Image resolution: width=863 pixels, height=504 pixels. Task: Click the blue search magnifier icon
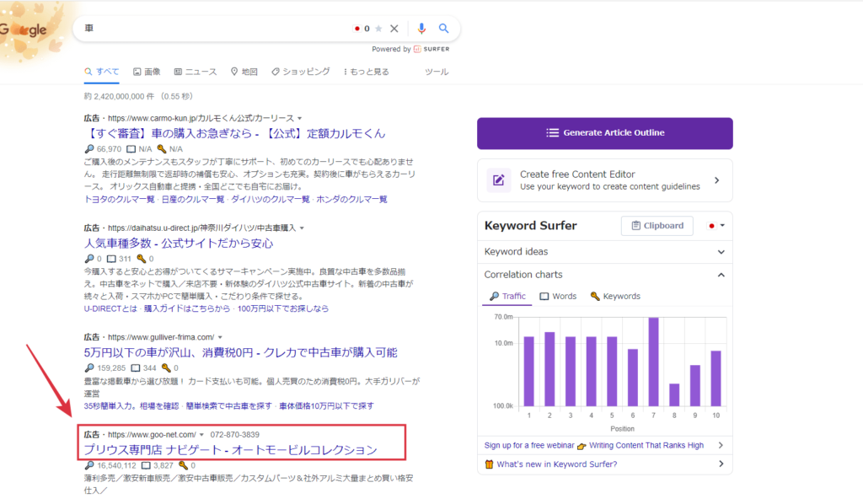click(443, 28)
